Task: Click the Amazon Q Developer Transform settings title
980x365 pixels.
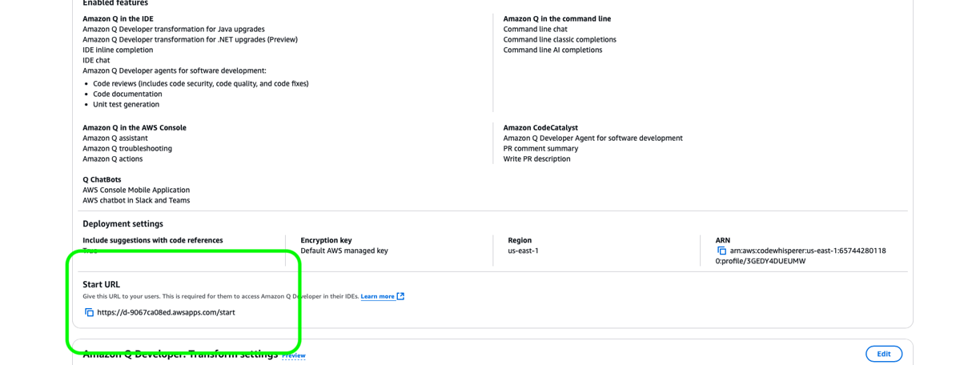Action: tap(180, 354)
